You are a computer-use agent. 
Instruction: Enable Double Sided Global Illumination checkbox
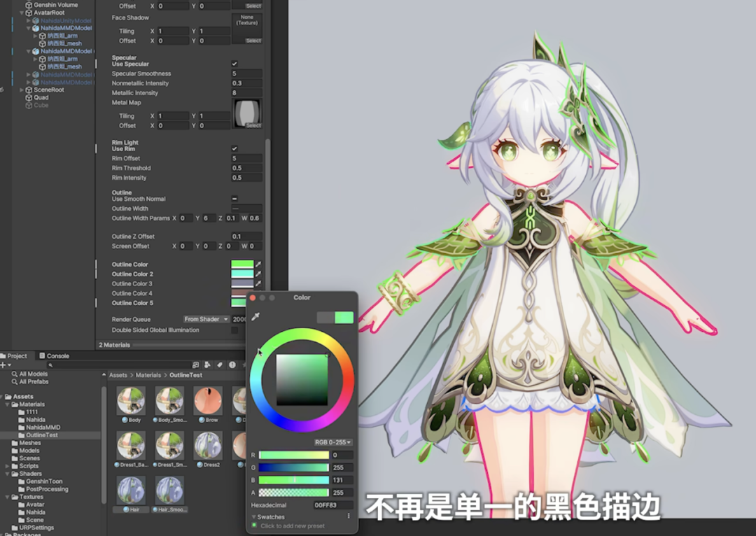[234, 330]
